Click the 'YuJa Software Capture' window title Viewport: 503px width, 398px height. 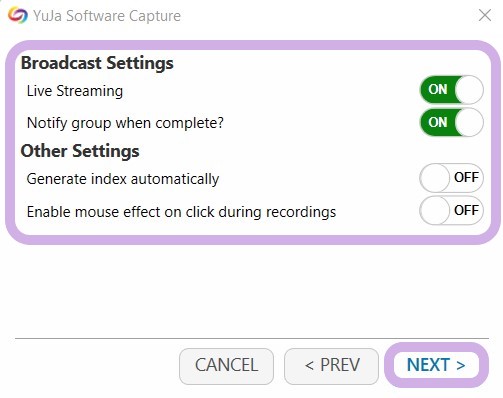click(107, 16)
